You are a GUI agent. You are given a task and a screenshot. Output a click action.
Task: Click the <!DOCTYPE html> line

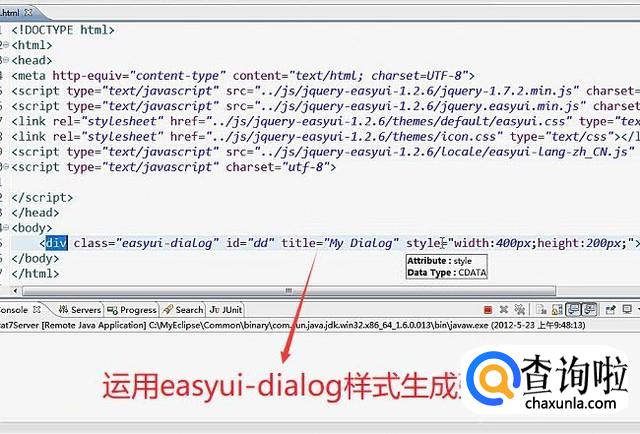click(x=63, y=30)
